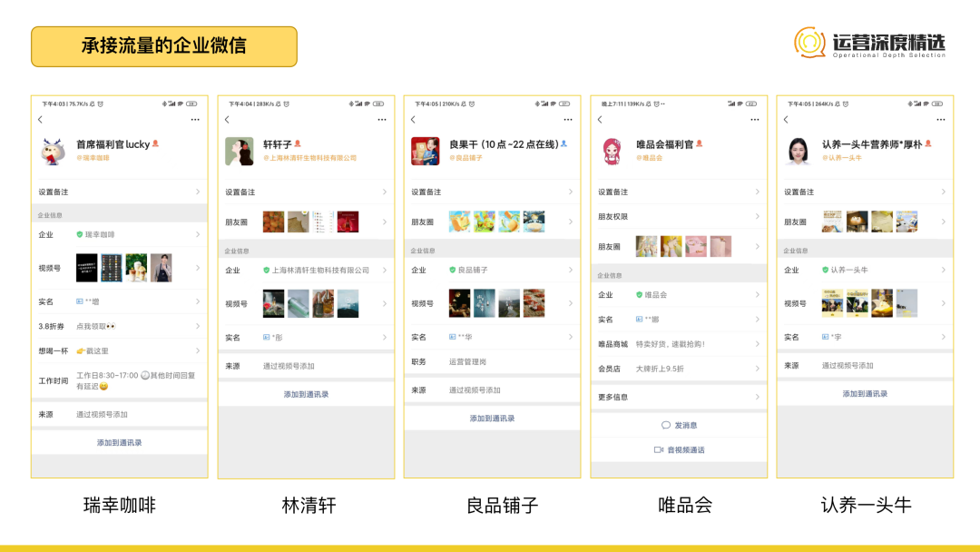The width and height of the screenshot is (980, 552).
Task: Tap @瑞幸咖啡 link under lucky name
Action: pyautogui.click(x=93, y=158)
